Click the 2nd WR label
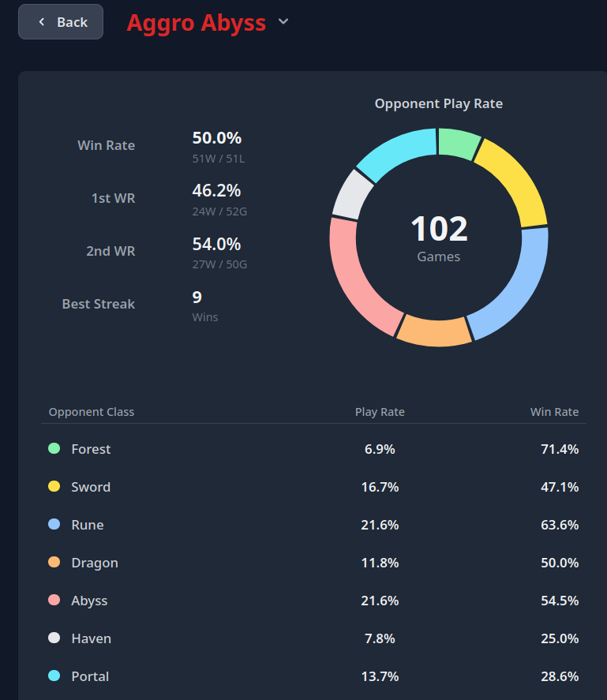The height and width of the screenshot is (700, 607). point(111,251)
